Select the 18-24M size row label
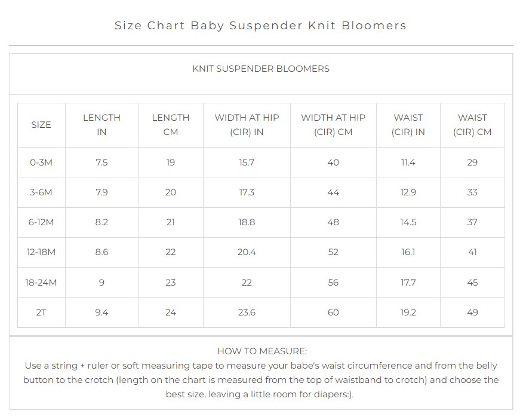 [41, 283]
